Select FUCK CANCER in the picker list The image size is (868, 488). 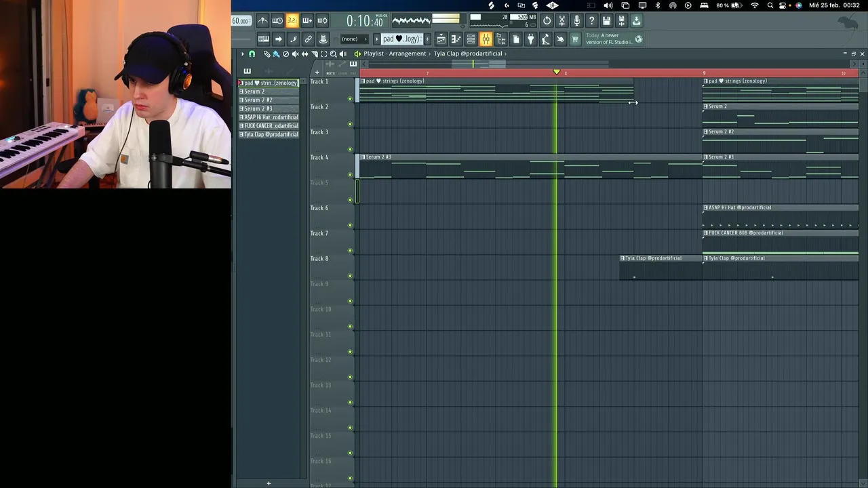coord(269,125)
